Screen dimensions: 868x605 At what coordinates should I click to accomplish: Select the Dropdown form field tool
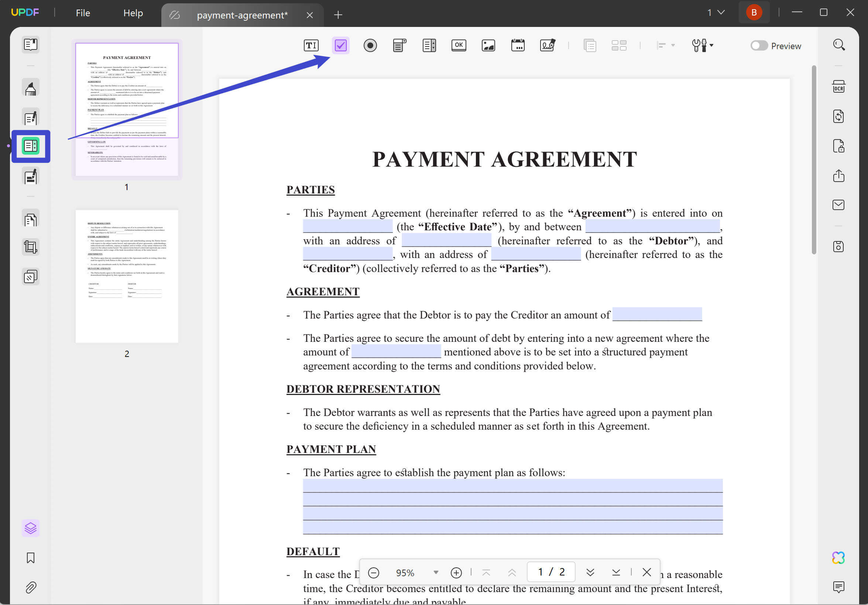coord(399,45)
